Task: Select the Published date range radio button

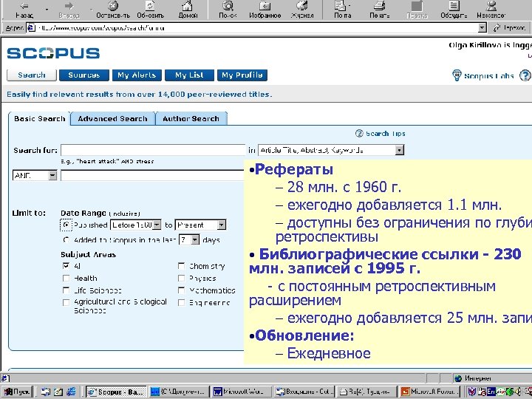Action: (66, 225)
